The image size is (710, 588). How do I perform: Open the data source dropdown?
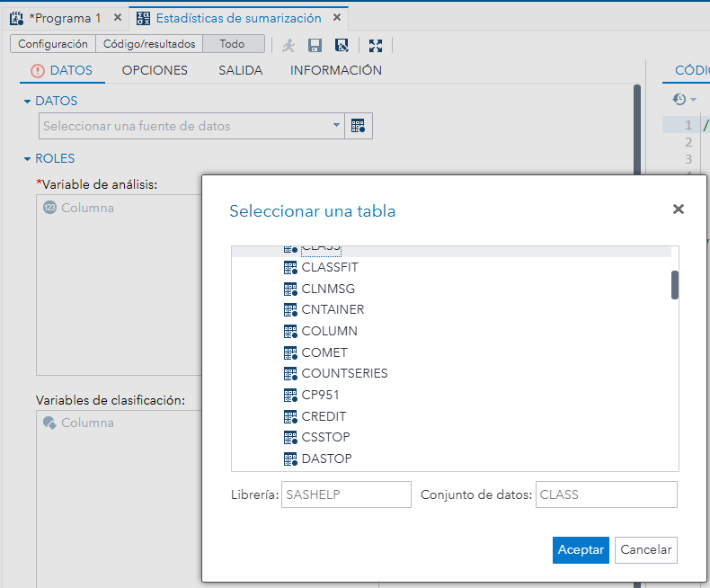point(336,127)
